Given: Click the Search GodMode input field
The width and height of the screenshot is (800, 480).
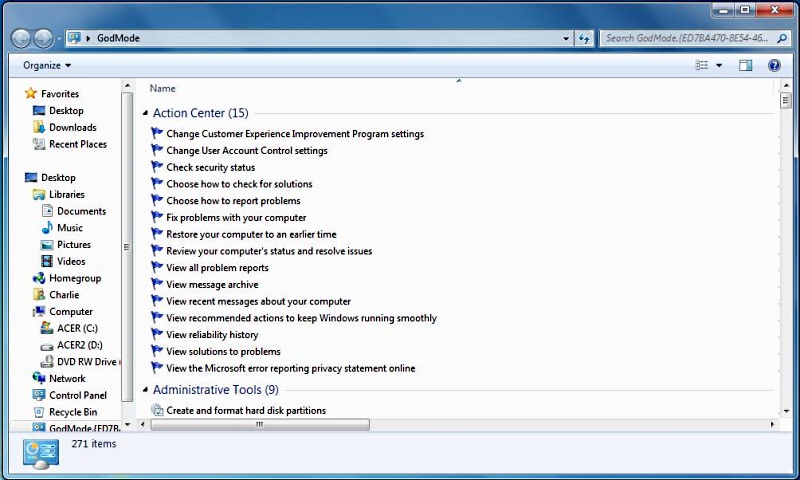Looking at the screenshot, I should coord(686,38).
